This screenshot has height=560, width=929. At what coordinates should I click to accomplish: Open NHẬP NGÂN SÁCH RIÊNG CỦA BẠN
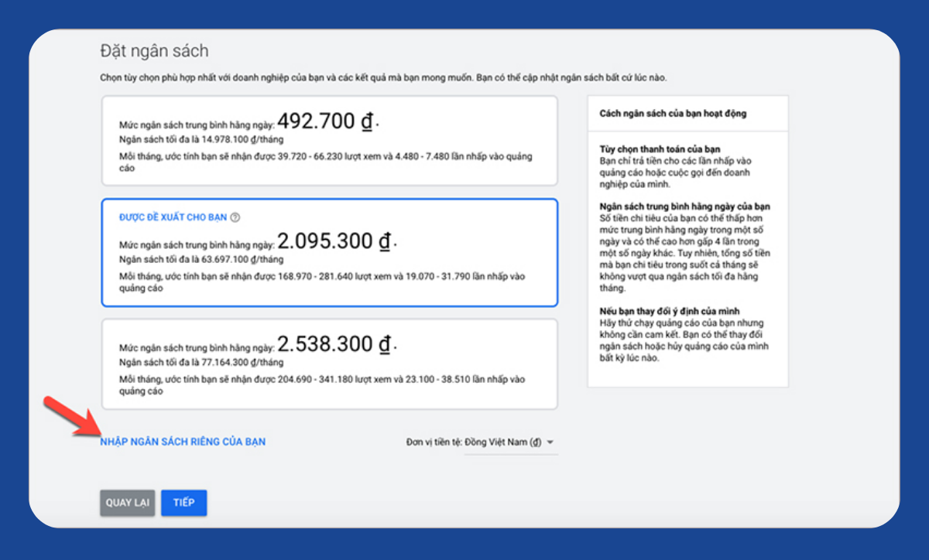tap(183, 441)
